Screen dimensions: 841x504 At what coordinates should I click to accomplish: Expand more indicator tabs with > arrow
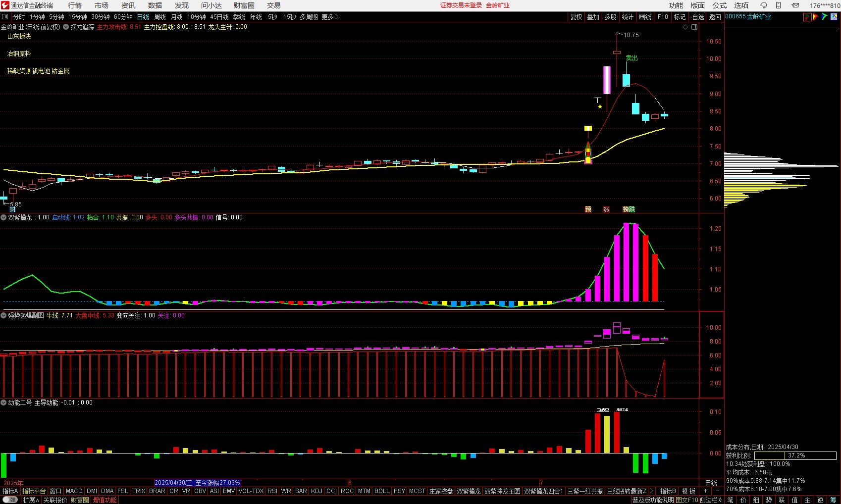click(x=651, y=491)
